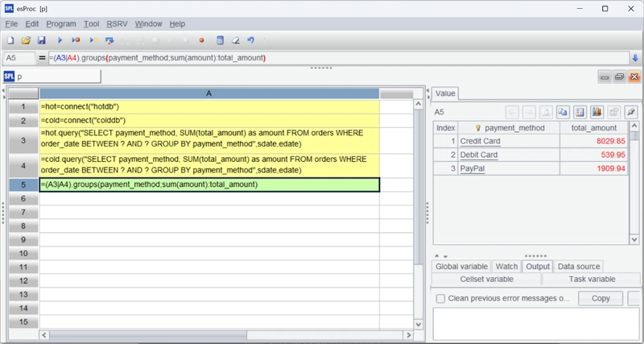The width and height of the screenshot is (644, 344).
Task: Open the File menu
Action: pos(11,24)
